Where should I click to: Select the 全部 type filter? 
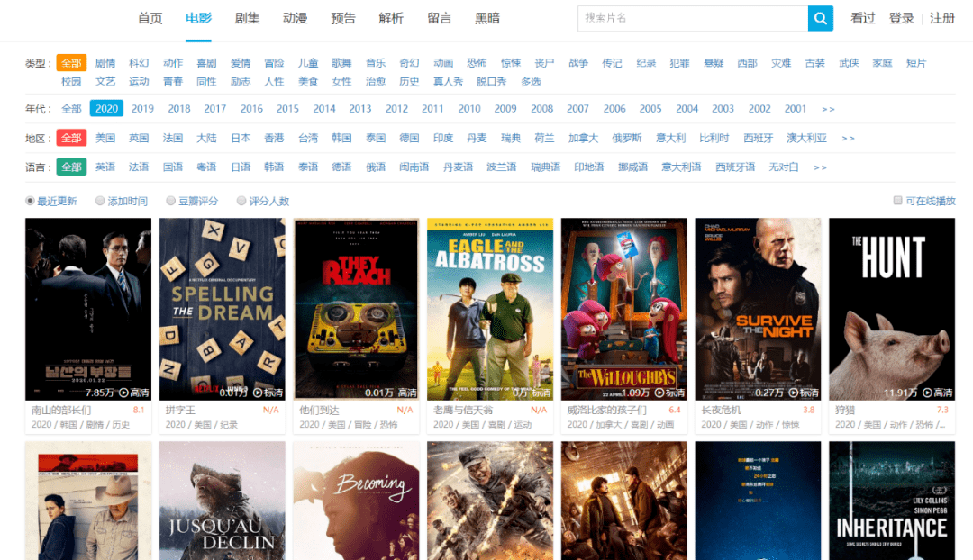[71, 63]
